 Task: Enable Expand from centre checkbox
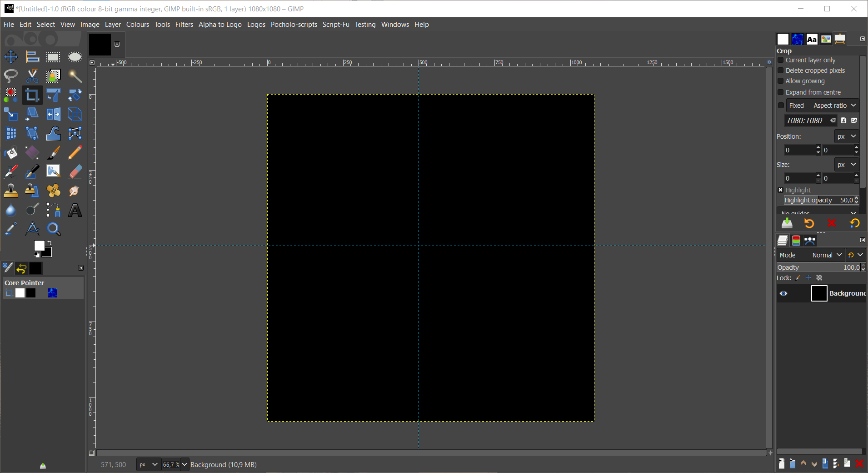click(x=781, y=92)
